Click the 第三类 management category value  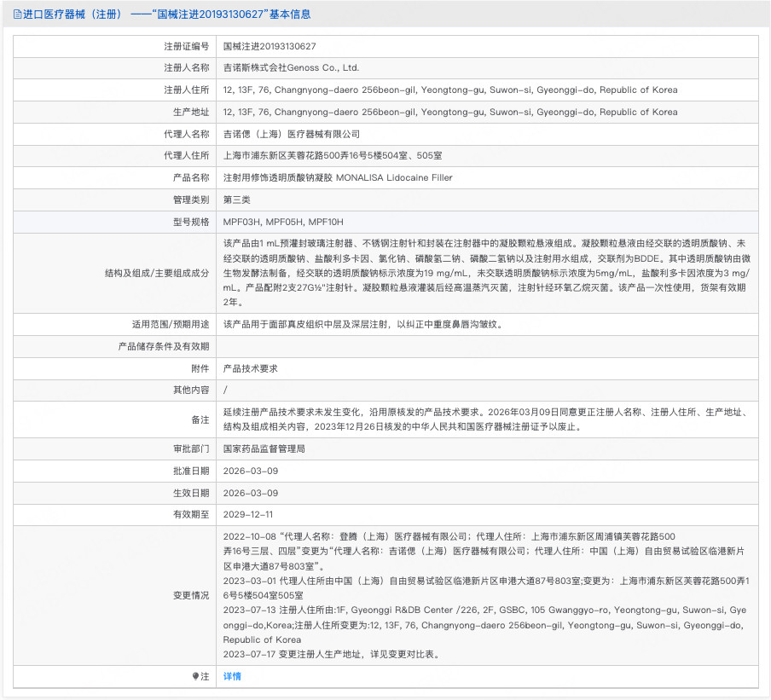click(236, 200)
